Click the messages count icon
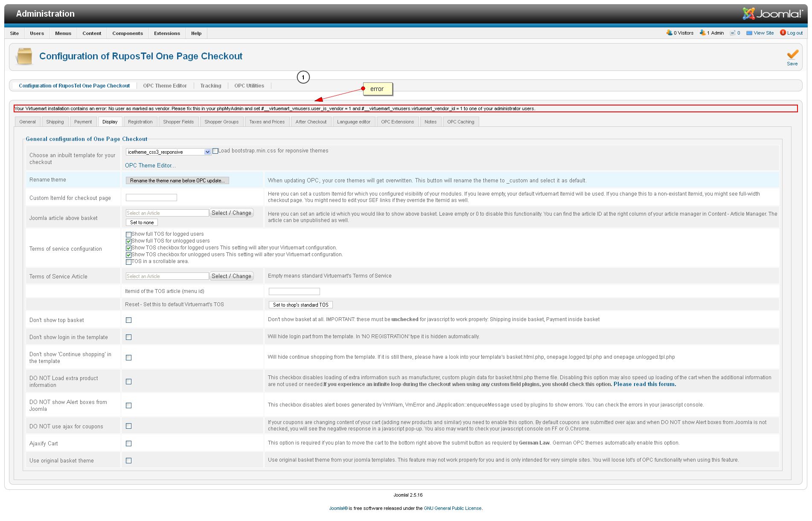This screenshot has height=521, width=812. [733, 33]
